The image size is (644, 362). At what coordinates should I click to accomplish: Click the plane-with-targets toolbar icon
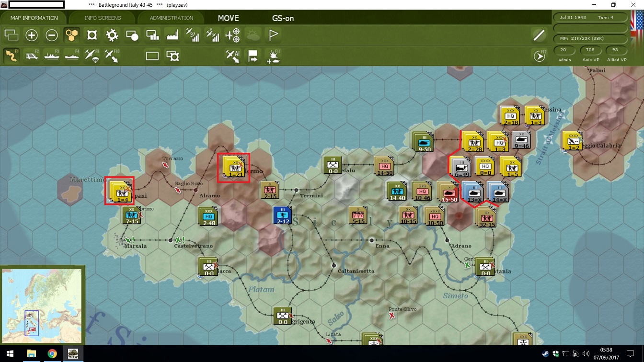coord(233,35)
